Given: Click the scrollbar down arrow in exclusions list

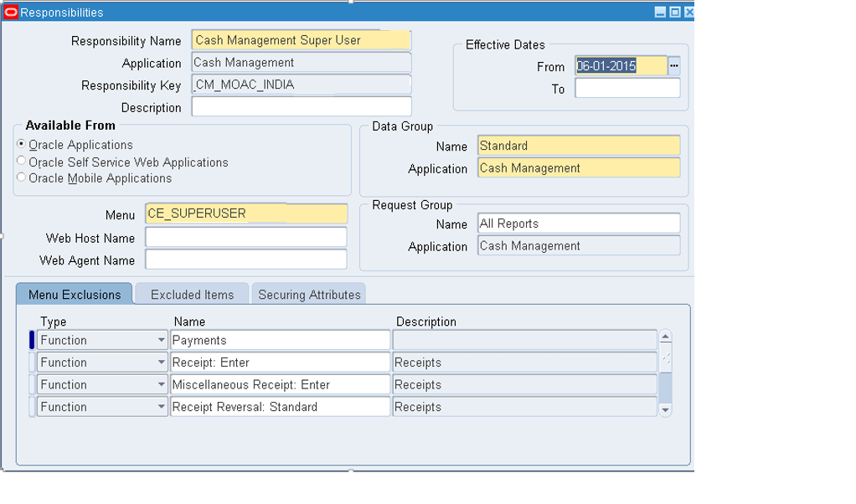Looking at the screenshot, I should click(665, 409).
